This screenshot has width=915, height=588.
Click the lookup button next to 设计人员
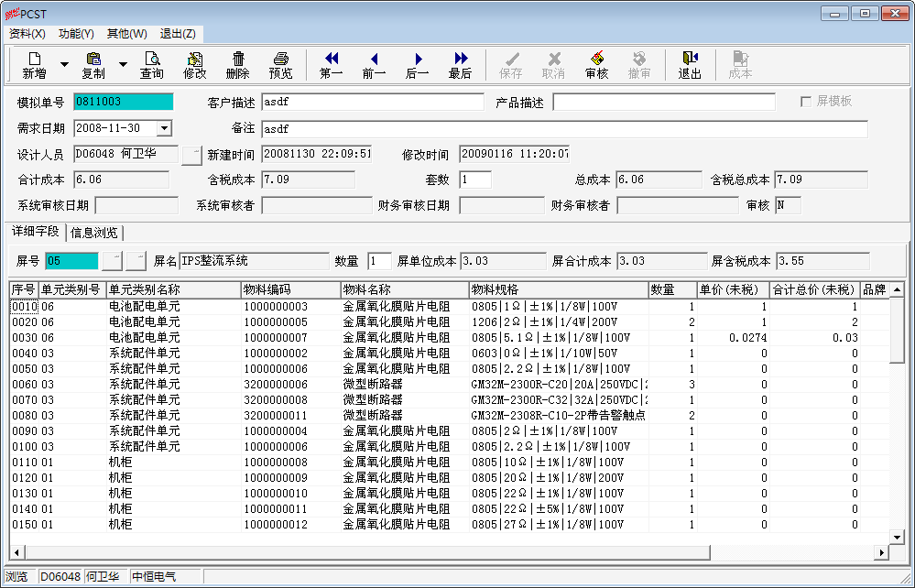[191, 155]
